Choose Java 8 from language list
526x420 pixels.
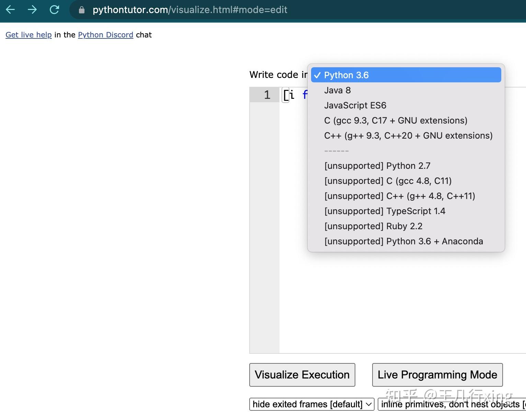pos(337,90)
